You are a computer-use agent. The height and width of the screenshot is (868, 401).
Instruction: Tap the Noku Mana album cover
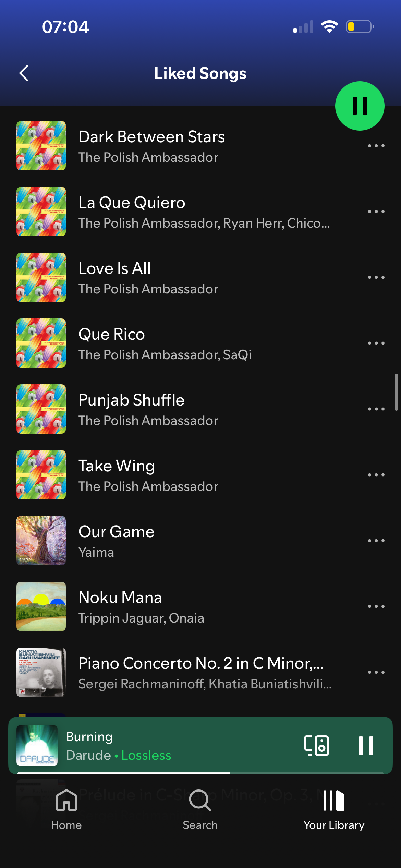41,606
